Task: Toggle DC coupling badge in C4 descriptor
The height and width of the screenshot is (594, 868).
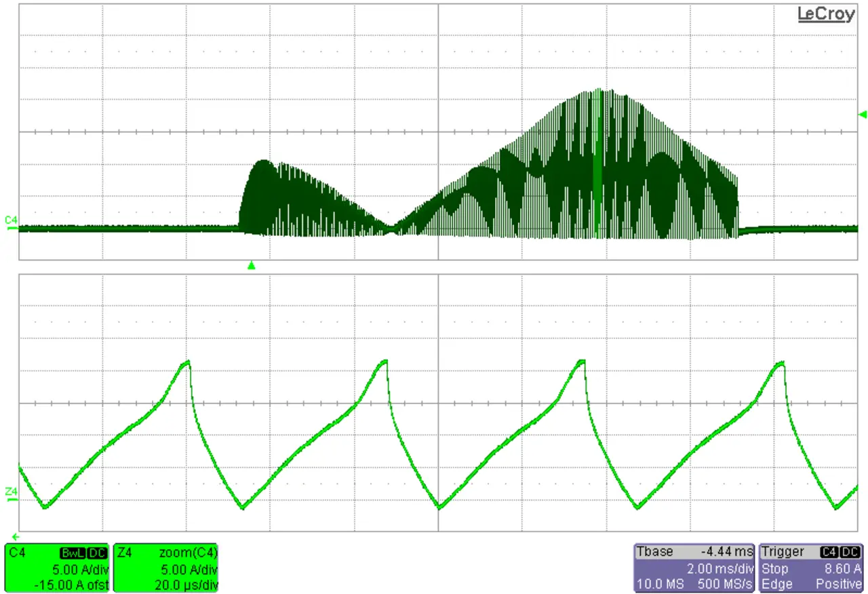Action: point(98,553)
